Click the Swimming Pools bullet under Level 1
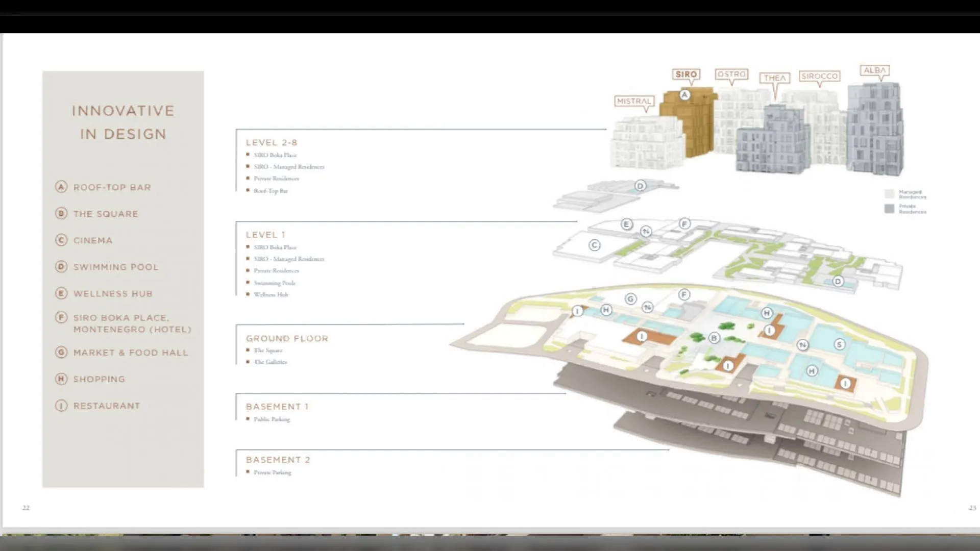 click(275, 283)
